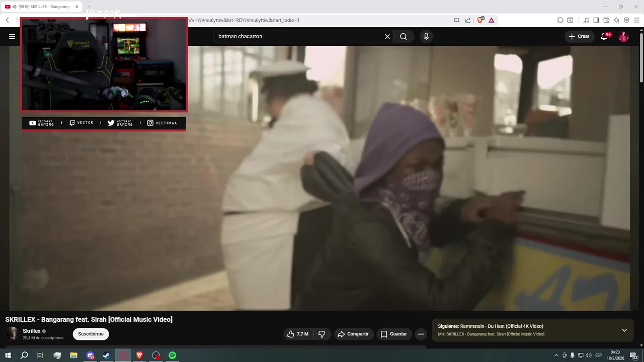Click the cast/install screen icon in address bar
644x362 pixels.
pyautogui.click(x=456, y=20)
